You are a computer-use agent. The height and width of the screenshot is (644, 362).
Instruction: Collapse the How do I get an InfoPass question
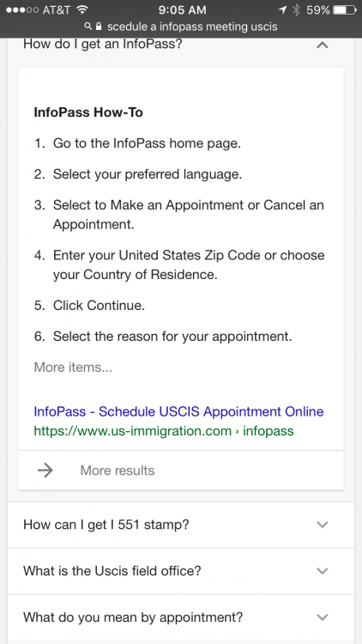tap(323, 46)
